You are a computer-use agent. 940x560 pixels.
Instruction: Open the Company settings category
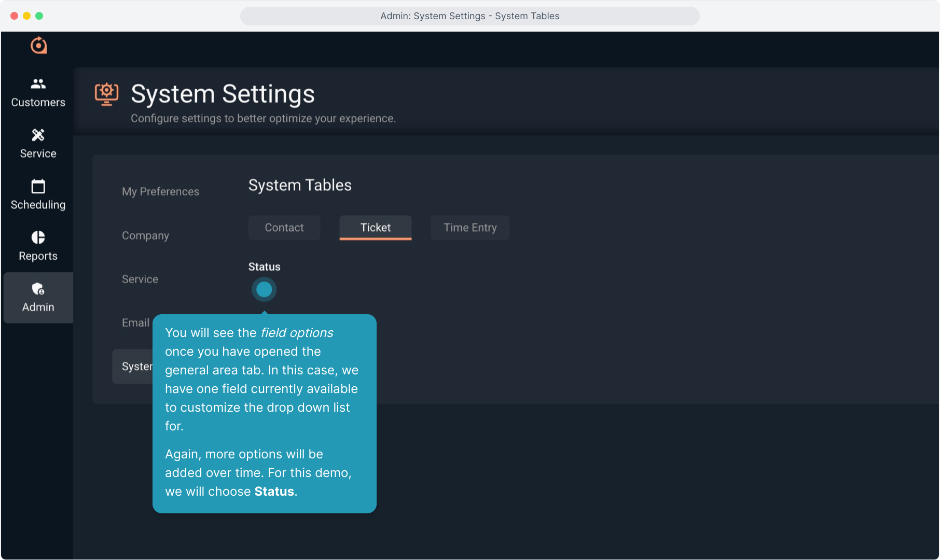tap(145, 235)
